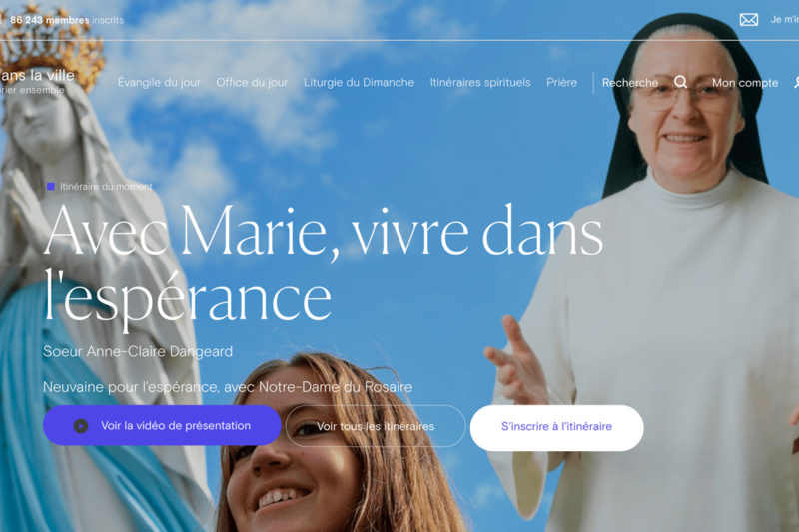Click the headline Avec Marie, vivre dans l'espérance
Image resolution: width=799 pixels, height=532 pixels.
pyautogui.click(x=323, y=264)
